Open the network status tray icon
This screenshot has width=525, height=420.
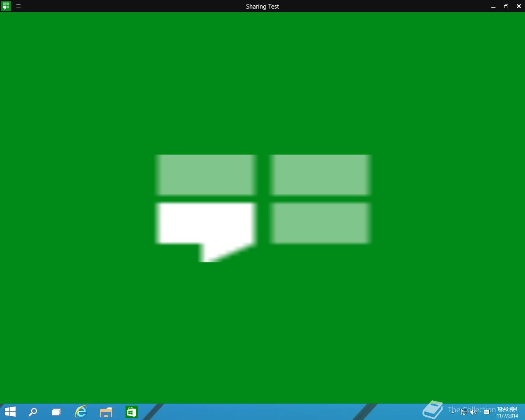coord(463,412)
